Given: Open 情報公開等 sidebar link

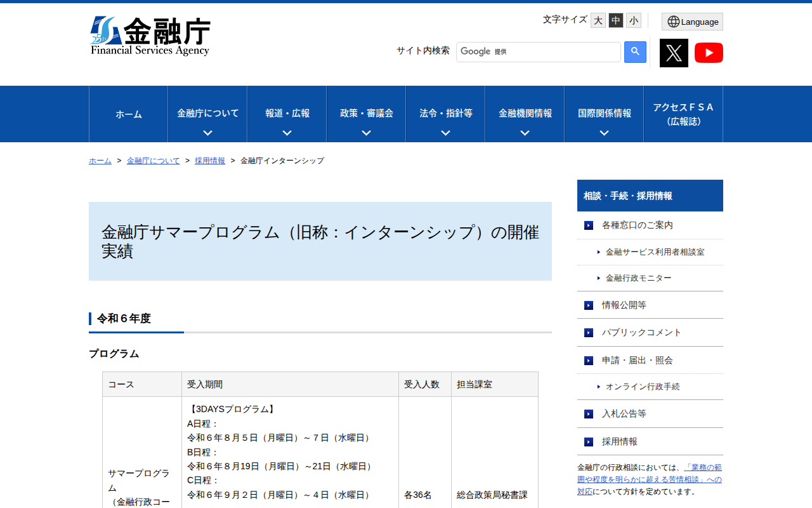Looking at the screenshot, I should click(624, 305).
